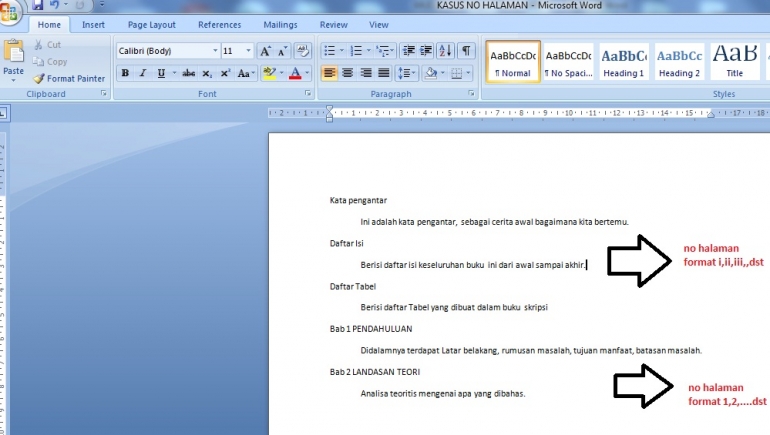
Task: Open the highlight color dropdown arrow
Action: click(x=281, y=73)
